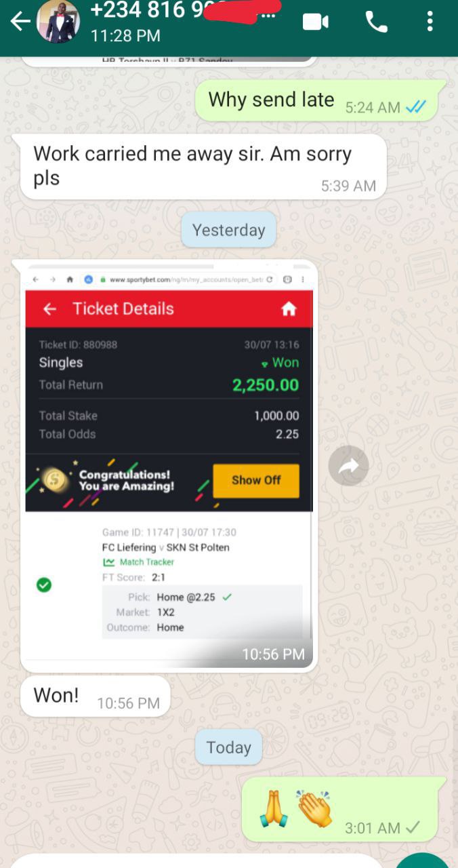The image size is (458, 868).
Task: Tap back arrow next to Ticket Details
Action: coord(49,309)
